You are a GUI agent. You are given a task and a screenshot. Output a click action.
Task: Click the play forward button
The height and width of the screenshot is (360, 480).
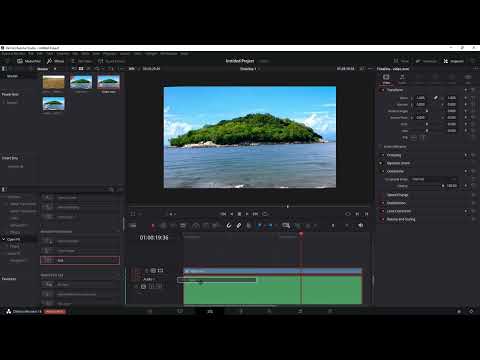pyautogui.click(x=247, y=214)
